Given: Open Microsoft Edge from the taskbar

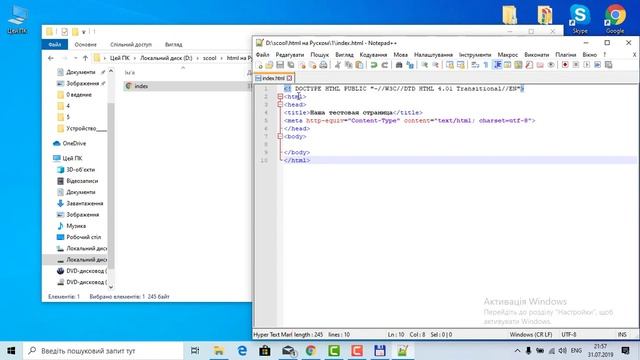Looking at the screenshot, I should pyautogui.click(x=242, y=351).
